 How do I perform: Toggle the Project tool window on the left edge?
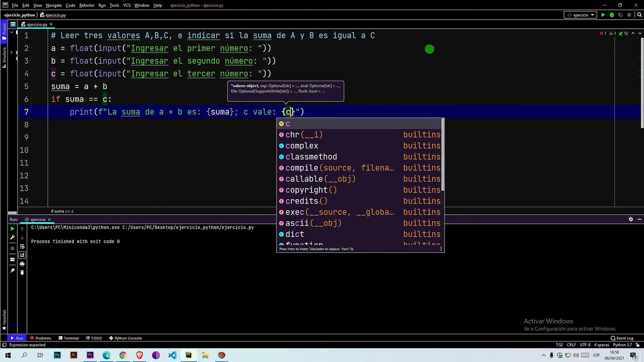4,31
